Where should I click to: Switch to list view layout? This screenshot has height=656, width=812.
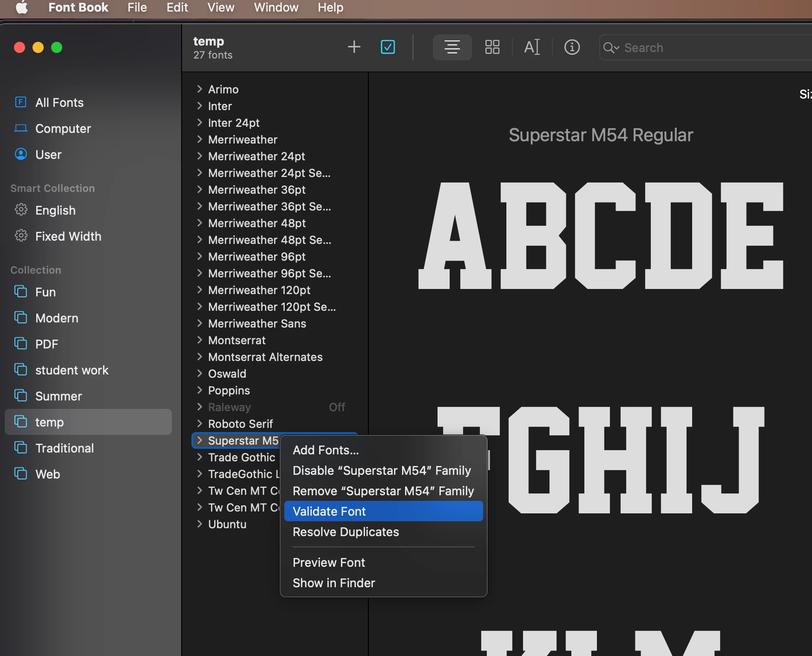[452, 47]
